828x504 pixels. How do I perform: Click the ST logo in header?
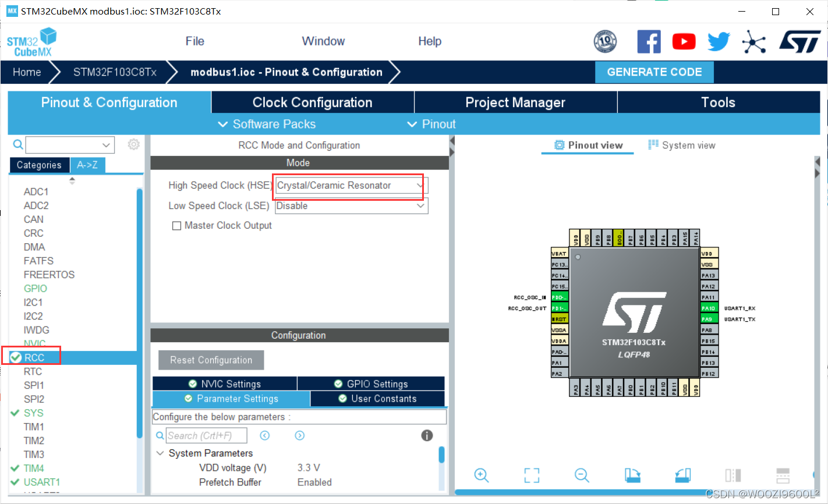799,42
